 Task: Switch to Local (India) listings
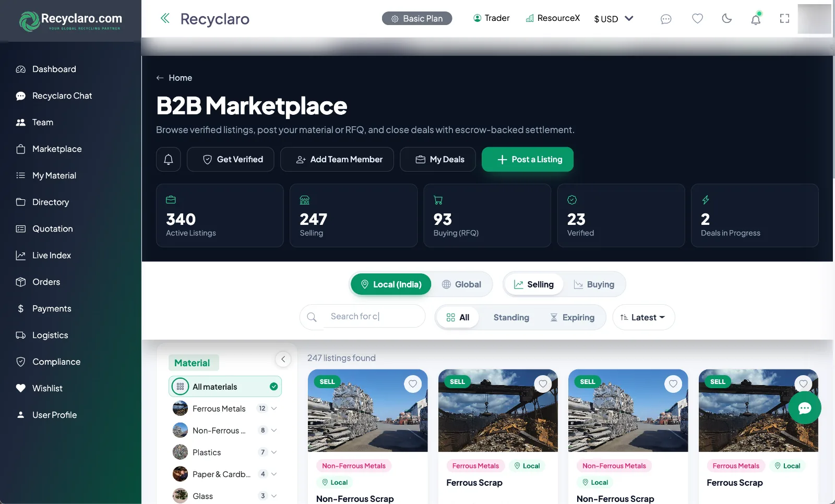391,284
